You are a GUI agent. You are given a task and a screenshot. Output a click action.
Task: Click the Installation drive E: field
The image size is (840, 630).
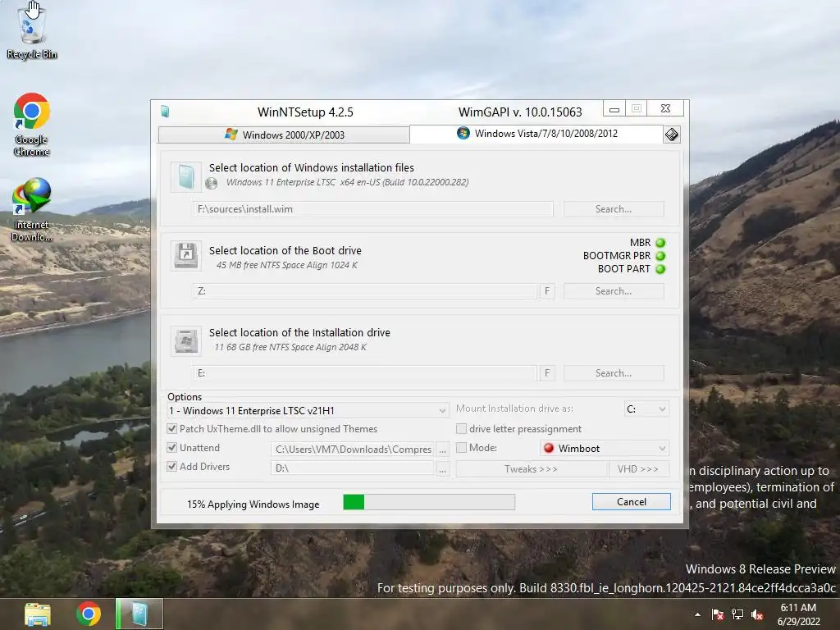365,373
